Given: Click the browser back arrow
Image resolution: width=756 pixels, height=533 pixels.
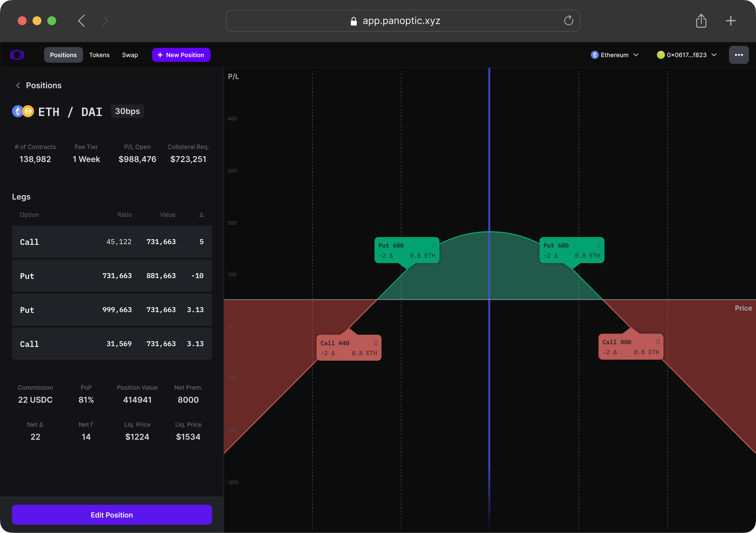Looking at the screenshot, I should click(x=82, y=21).
